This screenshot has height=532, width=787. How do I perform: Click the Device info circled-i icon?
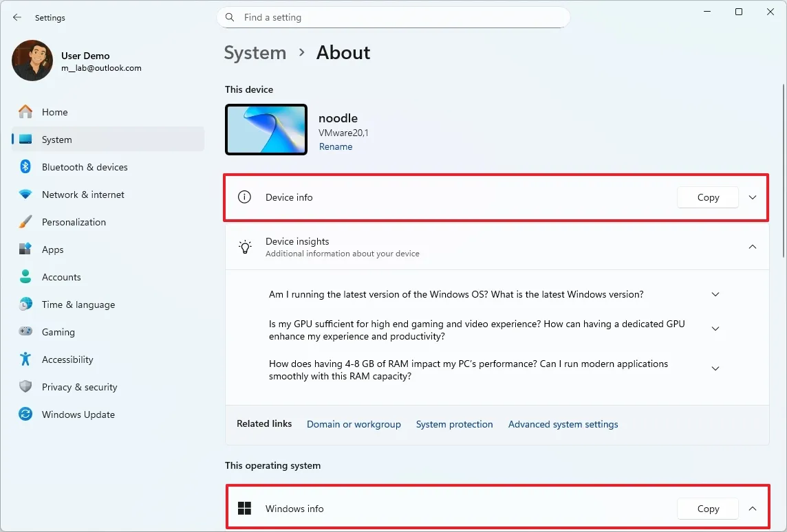pos(244,197)
